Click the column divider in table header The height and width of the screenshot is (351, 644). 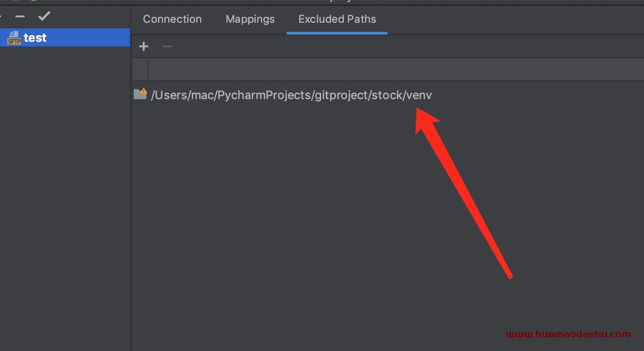148,69
